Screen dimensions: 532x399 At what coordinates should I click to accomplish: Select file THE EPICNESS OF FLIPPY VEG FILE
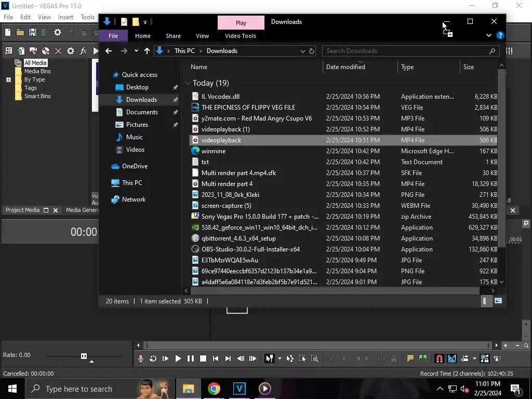[343, 107]
